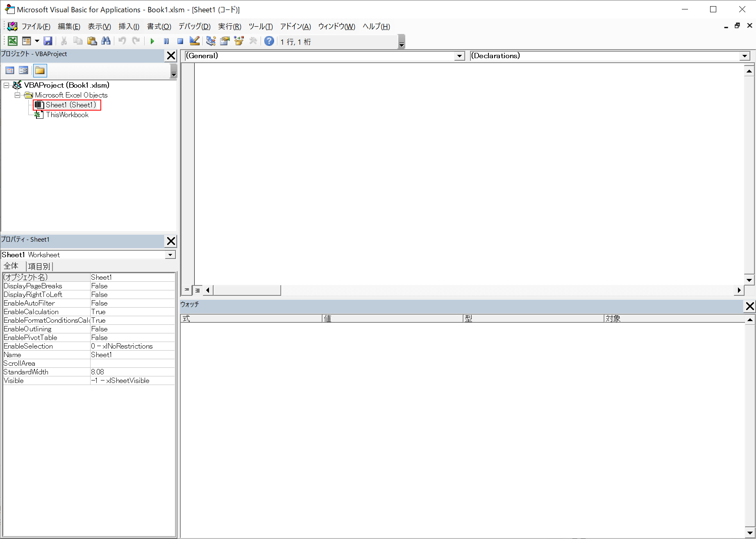Screen dimensions: 756x539
Task: Switch to Full Module View button
Action: click(x=198, y=290)
